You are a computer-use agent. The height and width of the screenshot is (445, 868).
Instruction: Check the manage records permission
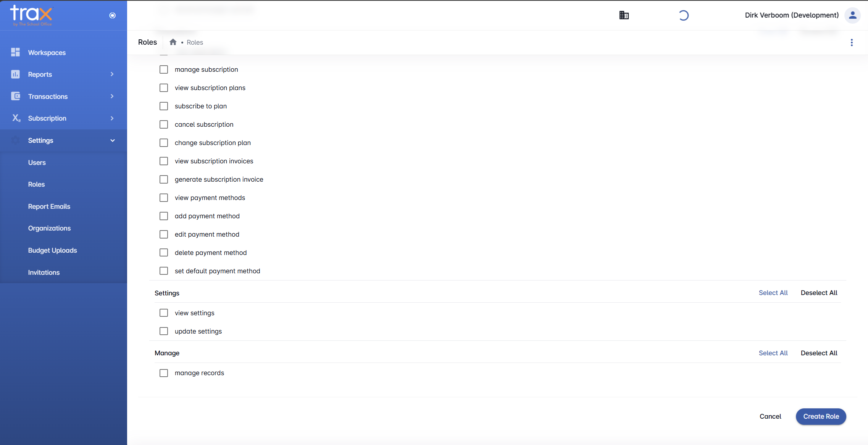click(x=164, y=373)
